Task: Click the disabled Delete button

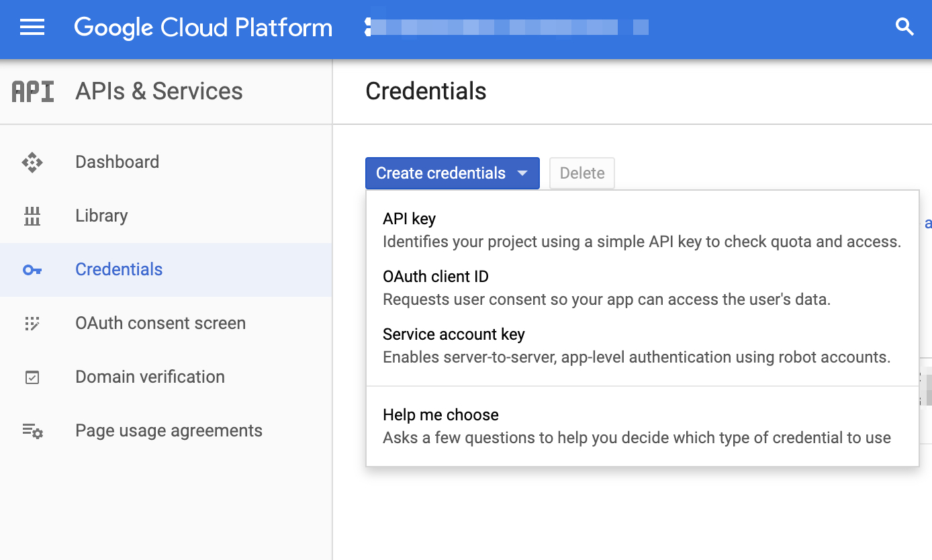Action: (x=582, y=173)
